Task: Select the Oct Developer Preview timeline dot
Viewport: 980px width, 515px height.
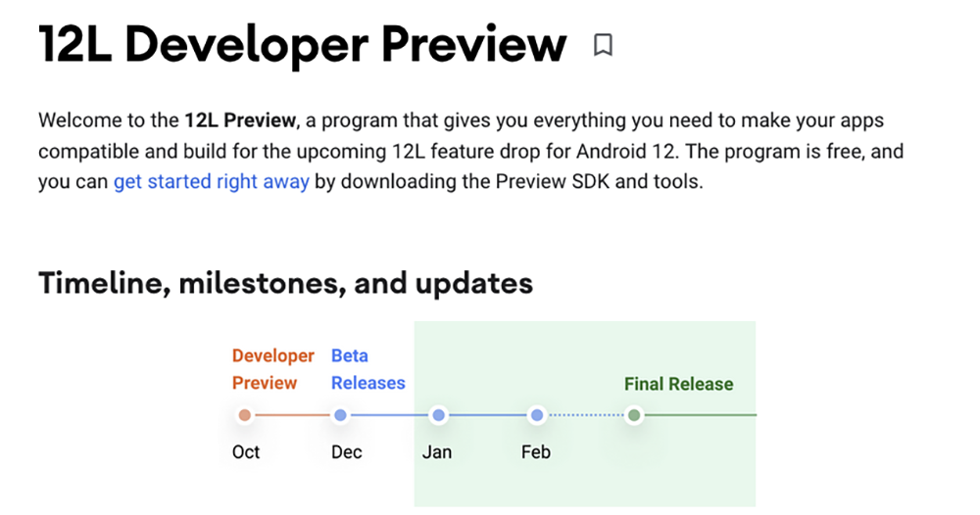Action: (245, 415)
